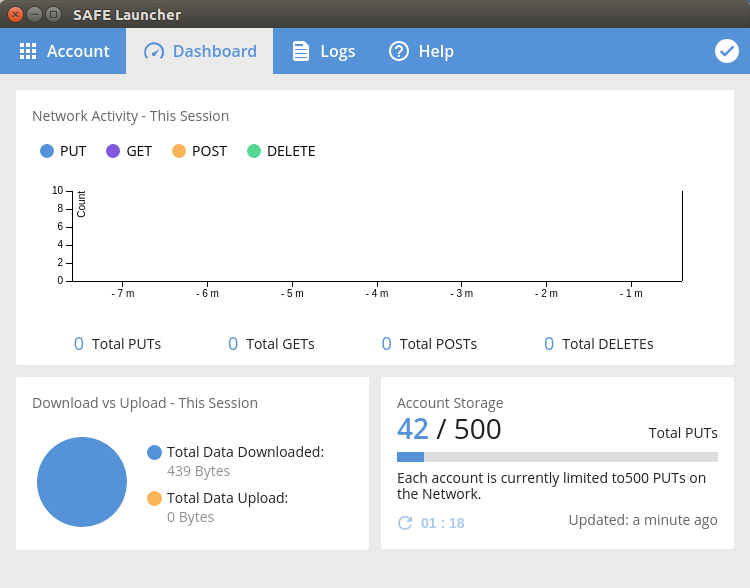Open the Logs tab

pyautogui.click(x=323, y=51)
